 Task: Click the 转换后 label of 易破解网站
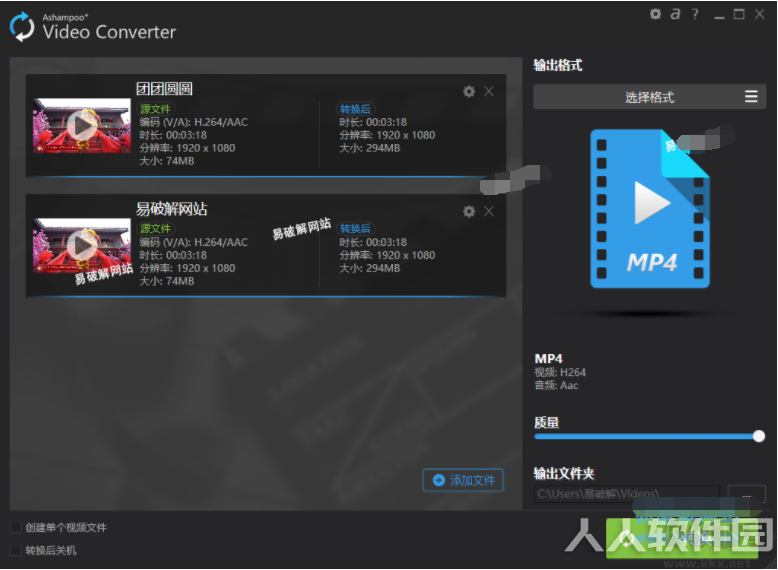point(355,228)
